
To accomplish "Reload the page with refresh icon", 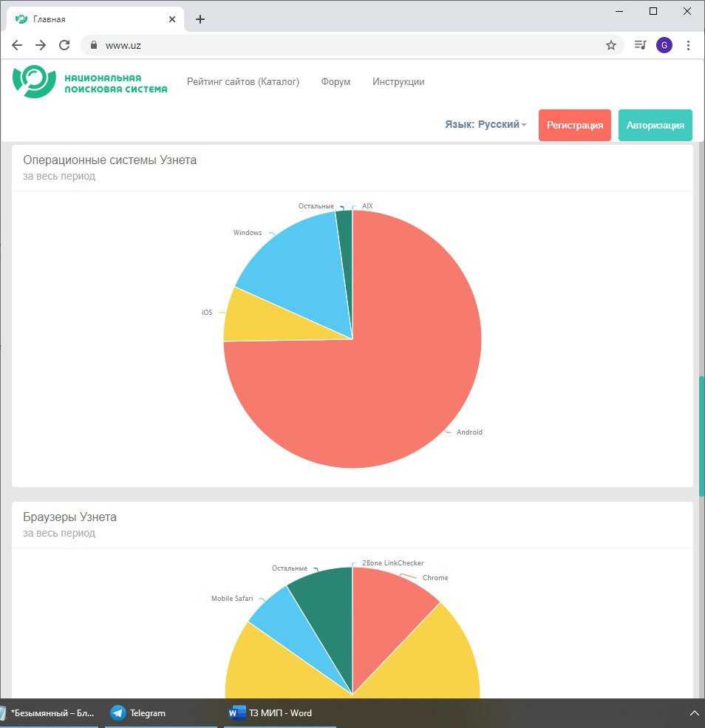I will click(x=64, y=45).
